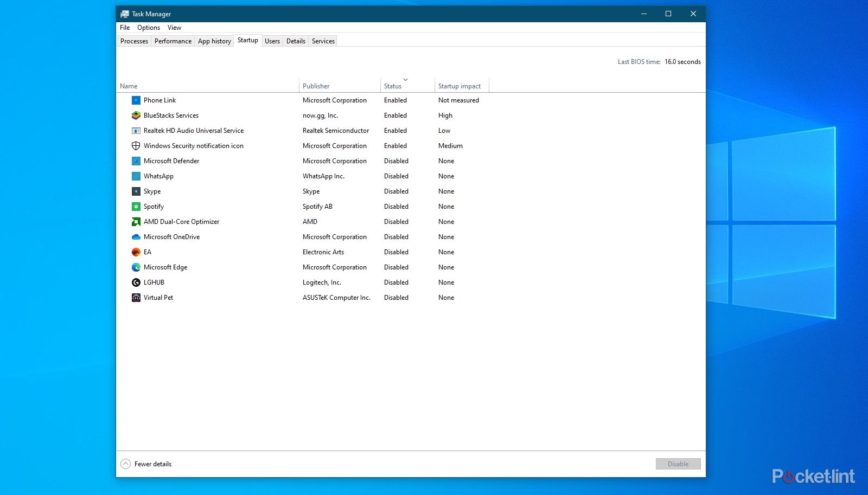Minimize the Task Manager window
Screen dimensions: 868x495
644,14
